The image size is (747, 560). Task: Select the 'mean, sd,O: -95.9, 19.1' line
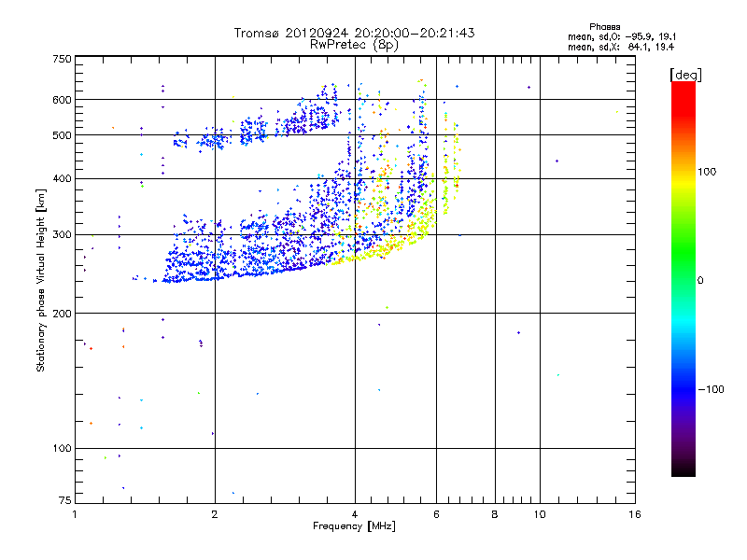[622, 36]
